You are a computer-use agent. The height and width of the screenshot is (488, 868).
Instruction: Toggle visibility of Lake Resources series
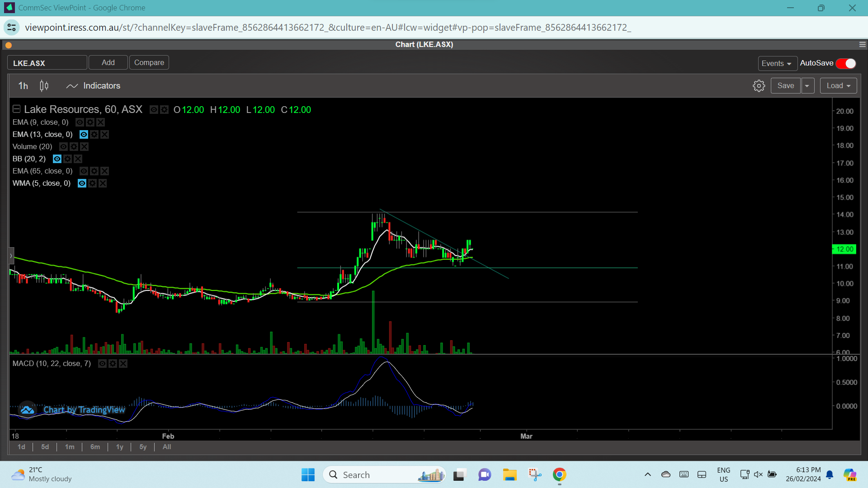click(154, 110)
